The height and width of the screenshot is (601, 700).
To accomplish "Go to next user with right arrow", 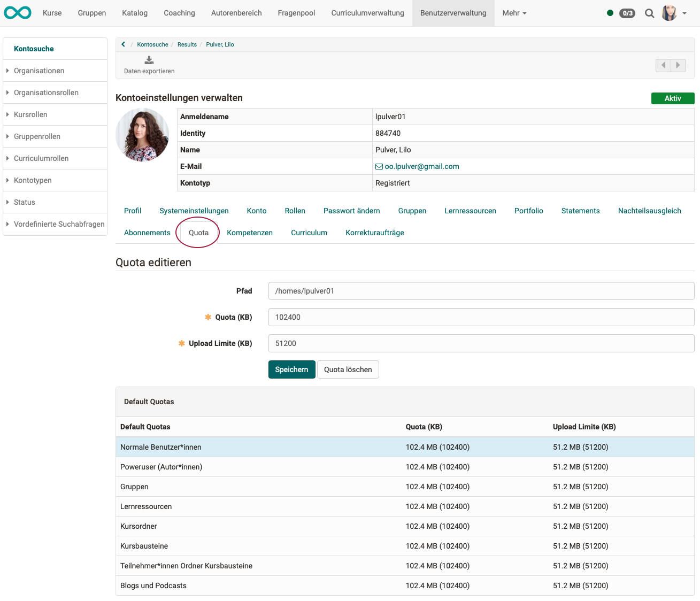I will 678,65.
